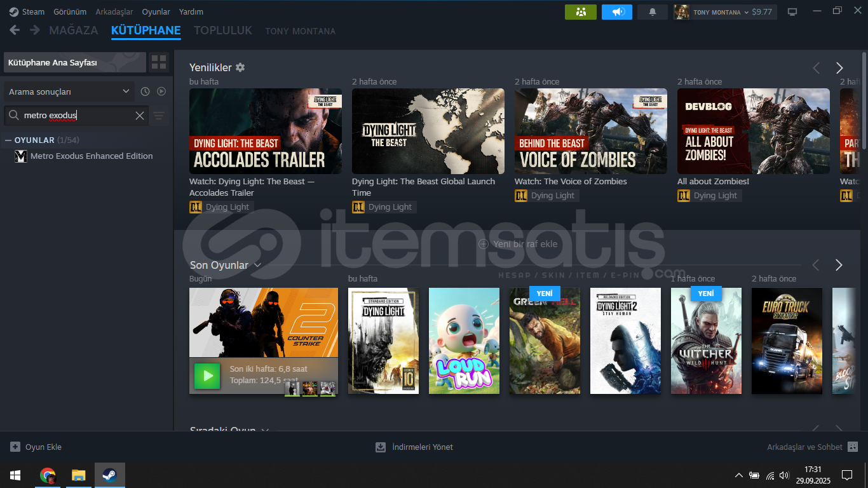Open the green friends activity icon
Image resolution: width=868 pixels, height=488 pixels.
(x=581, y=12)
